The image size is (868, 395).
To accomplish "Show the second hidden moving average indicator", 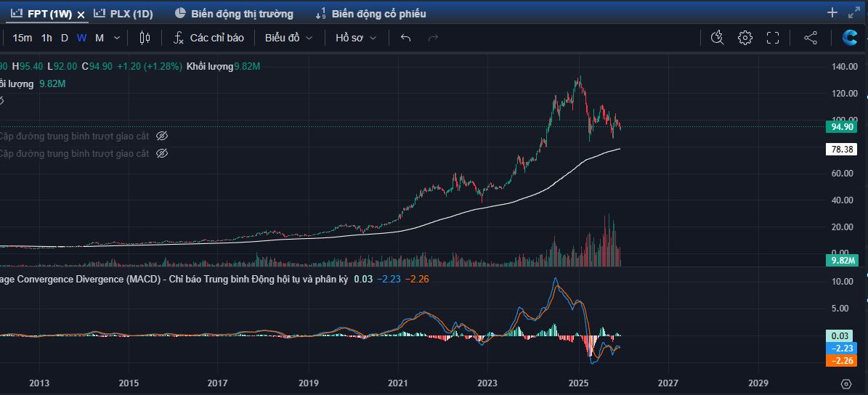I will (x=162, y=153).
